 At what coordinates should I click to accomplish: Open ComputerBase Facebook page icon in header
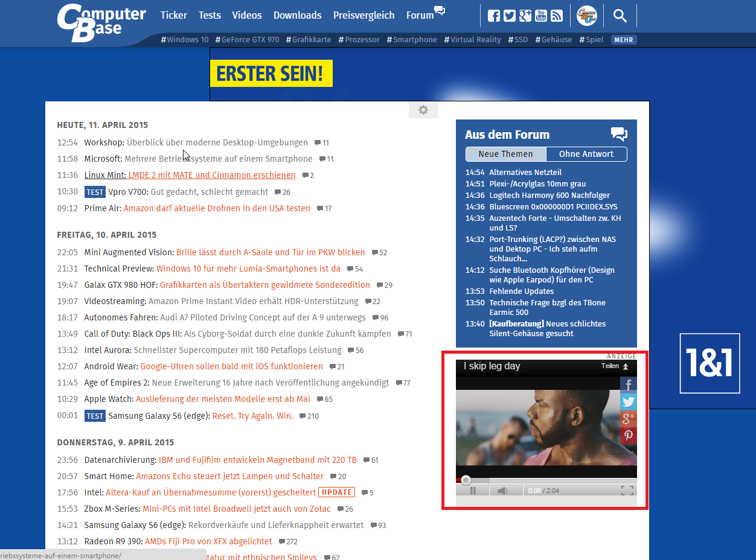click(x=494, y=16)
